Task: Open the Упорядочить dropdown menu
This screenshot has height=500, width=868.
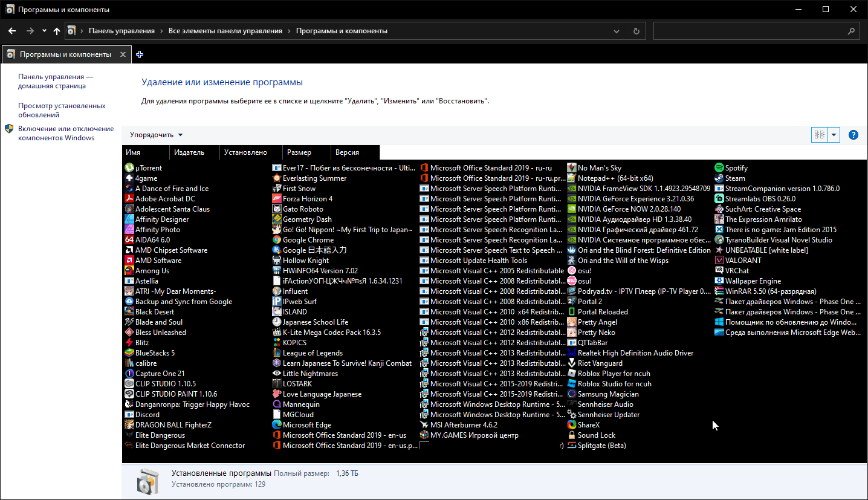Action: [157, 135]
